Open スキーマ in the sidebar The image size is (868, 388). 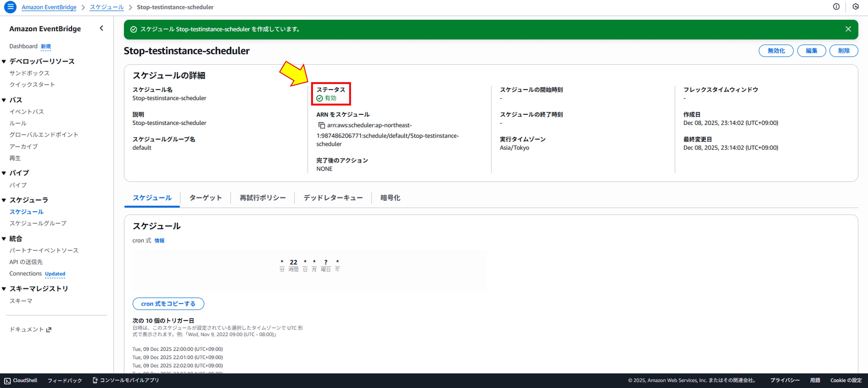pos(21,301)
